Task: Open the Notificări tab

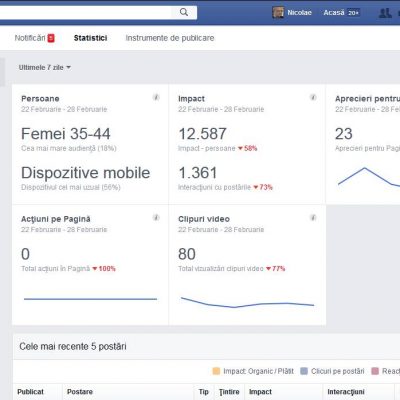Action: click(30, 38)
